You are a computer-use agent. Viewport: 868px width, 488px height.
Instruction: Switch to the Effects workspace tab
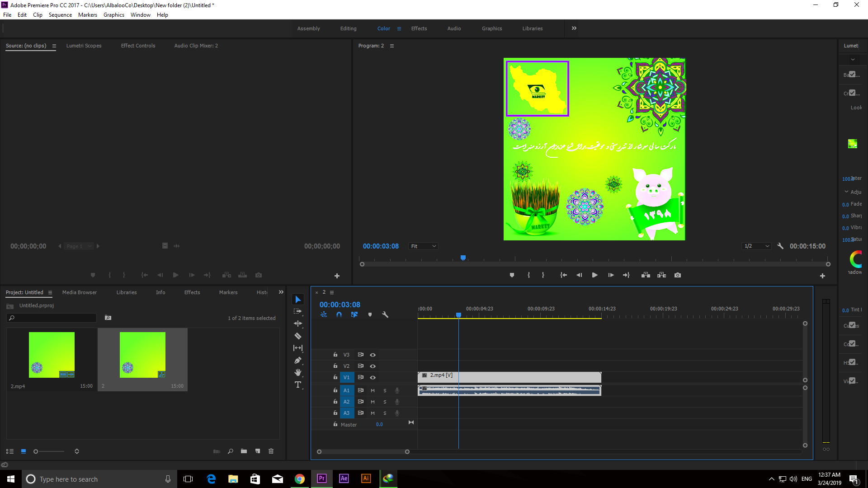click(x=419, y=28)
